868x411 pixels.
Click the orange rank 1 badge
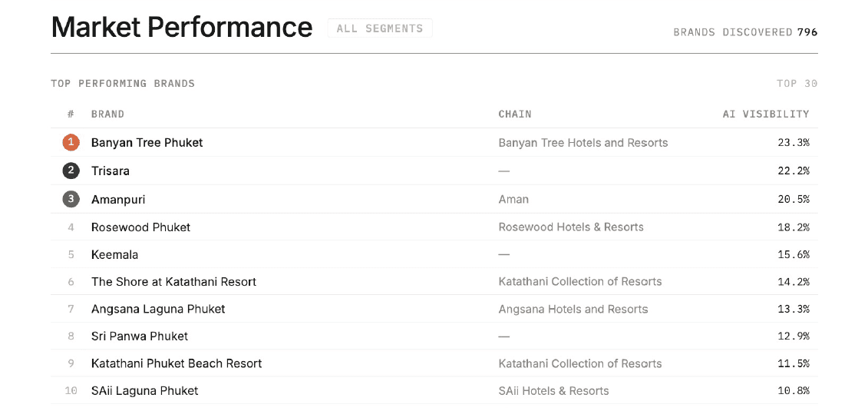click(x=71, y=142)
